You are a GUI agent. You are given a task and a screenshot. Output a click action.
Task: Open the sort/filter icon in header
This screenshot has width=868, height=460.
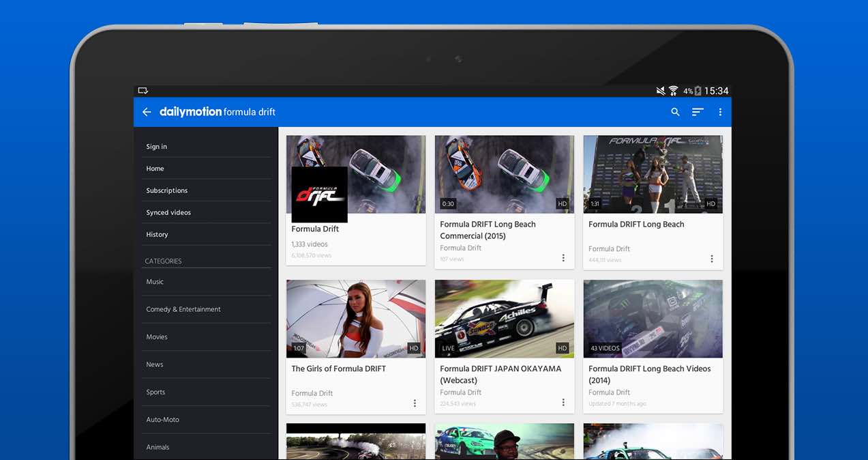[698, 112]
